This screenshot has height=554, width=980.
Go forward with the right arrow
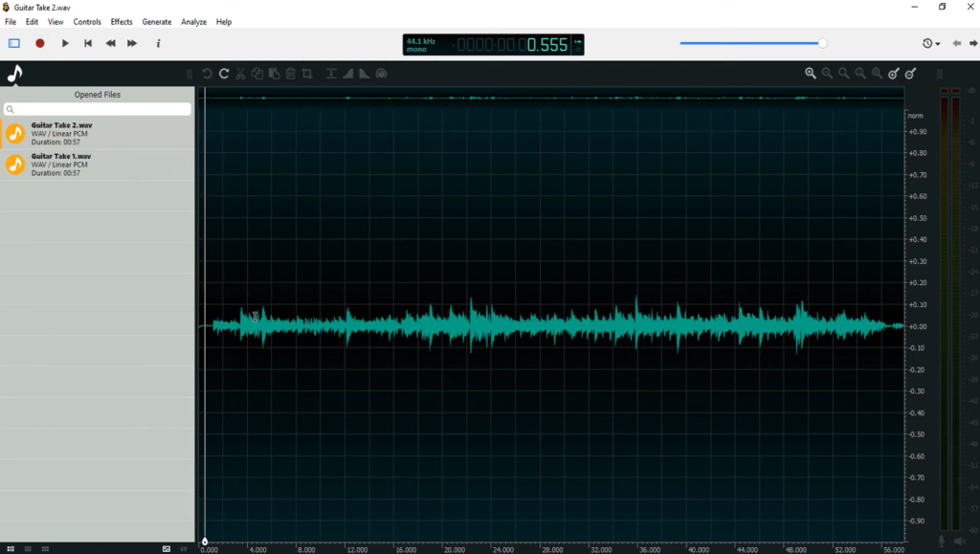point(973,43)
